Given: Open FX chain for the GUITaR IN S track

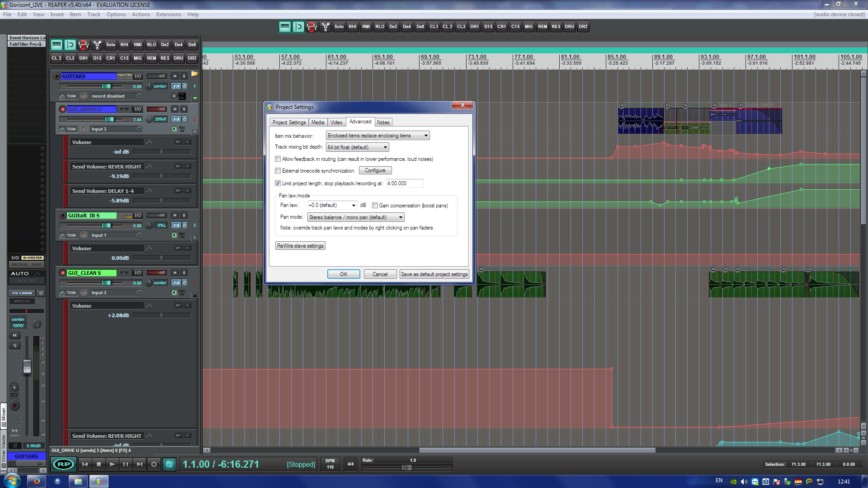Looking at the screenshot, I should click(x=176, y=225).
